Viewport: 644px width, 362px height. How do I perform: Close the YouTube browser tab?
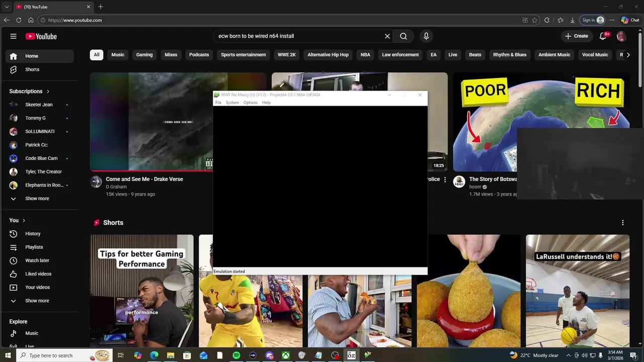click(89, 7)
